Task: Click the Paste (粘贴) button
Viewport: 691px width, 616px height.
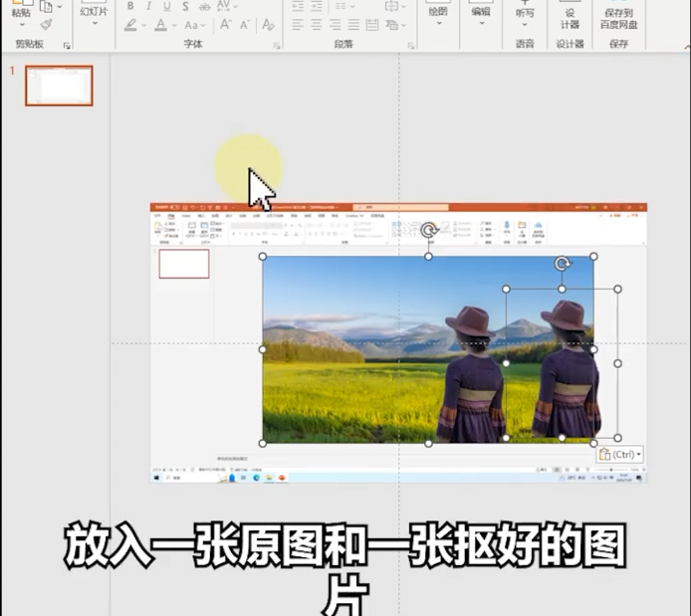Action: pos(21,9)
